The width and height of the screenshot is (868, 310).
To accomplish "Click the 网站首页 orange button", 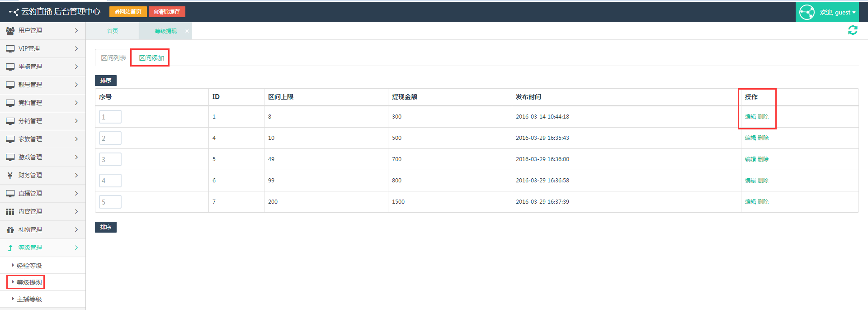I will pos(128,12).
